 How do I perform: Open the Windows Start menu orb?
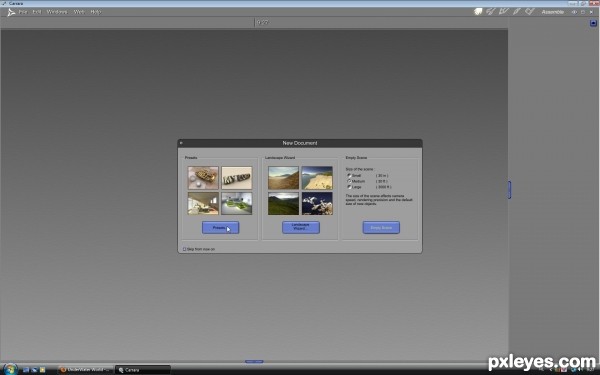coord(10,369)
